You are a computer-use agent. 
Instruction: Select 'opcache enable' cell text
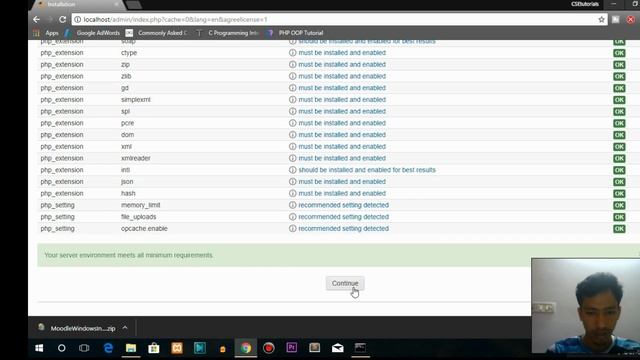(x=144, y=229)
